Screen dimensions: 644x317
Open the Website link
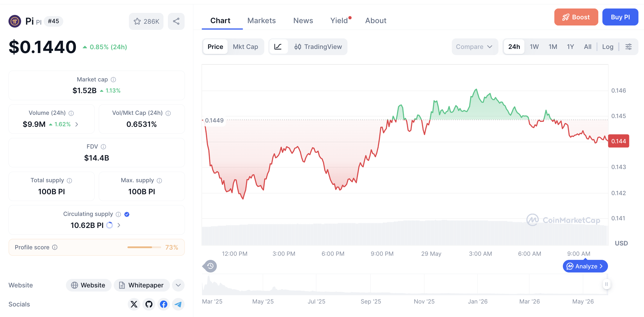tap(88, 285)
